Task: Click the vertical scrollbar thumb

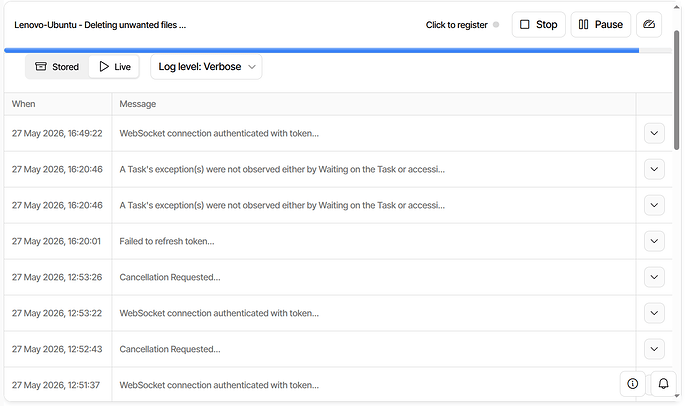Action: pos(676,90)
